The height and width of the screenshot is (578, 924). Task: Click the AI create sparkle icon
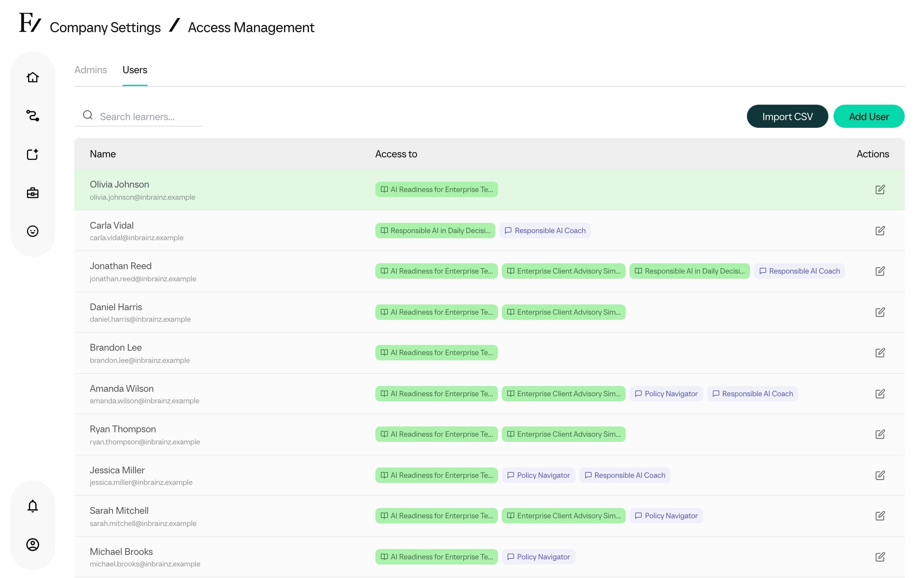[x=32, y=154]
